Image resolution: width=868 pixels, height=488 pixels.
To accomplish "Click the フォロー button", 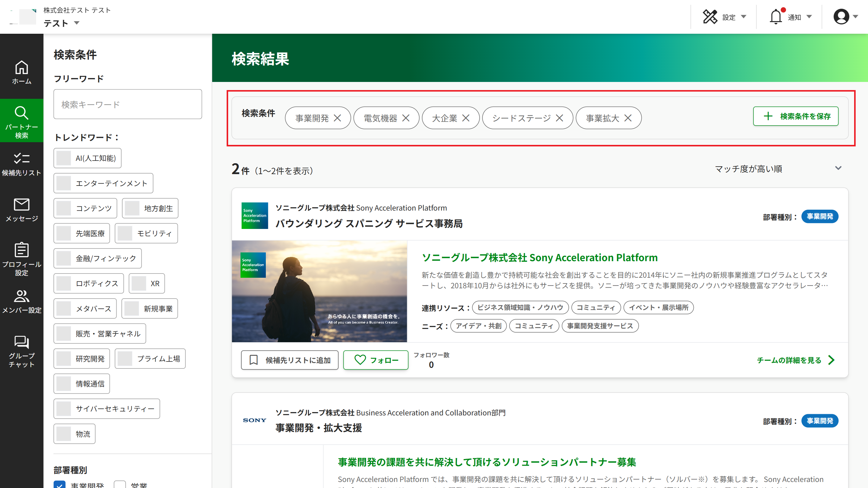I will pos(376,360).
